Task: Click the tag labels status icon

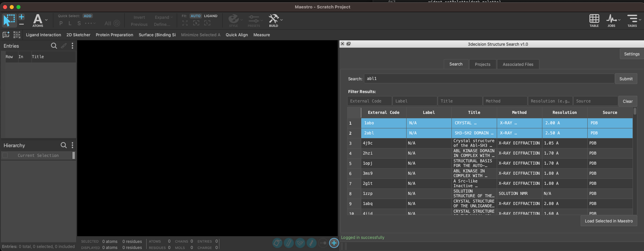Action: point(277,243)
